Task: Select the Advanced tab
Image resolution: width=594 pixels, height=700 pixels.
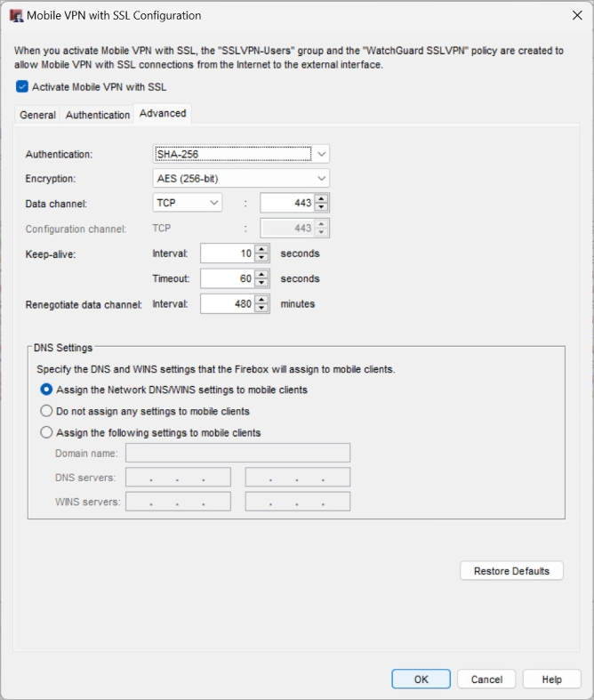Action: point(163,113)
